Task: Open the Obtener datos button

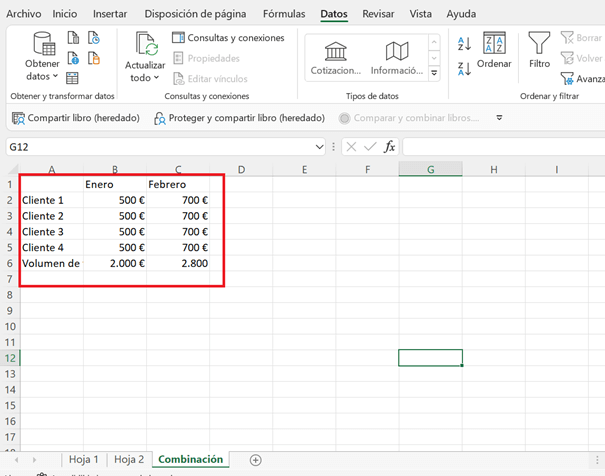Action: pos(42,56)
